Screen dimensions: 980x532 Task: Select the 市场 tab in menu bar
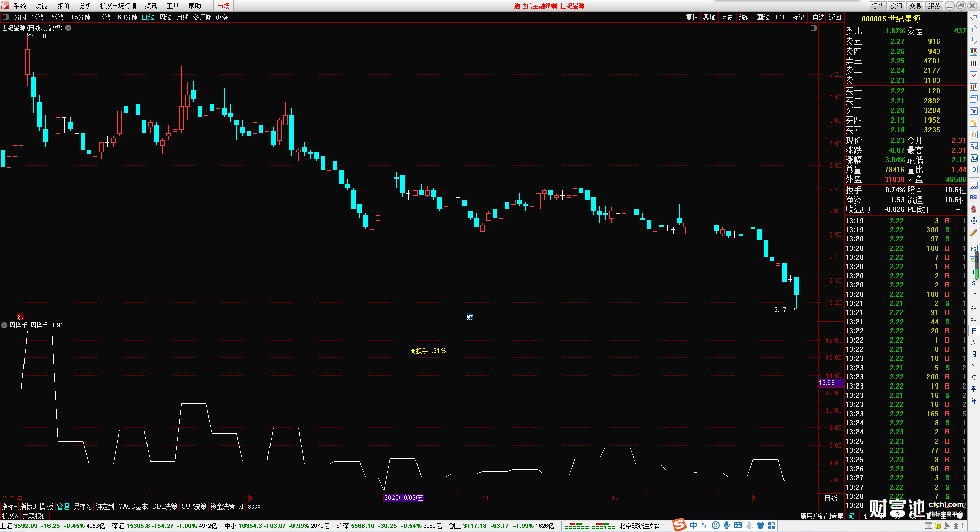(224, 6)
